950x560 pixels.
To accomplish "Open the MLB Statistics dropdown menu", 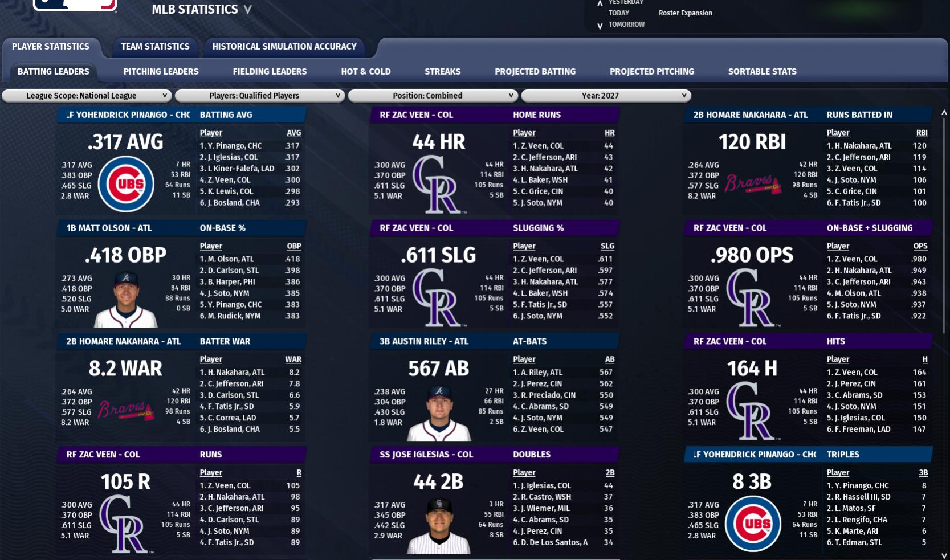I will click(202, 9).
